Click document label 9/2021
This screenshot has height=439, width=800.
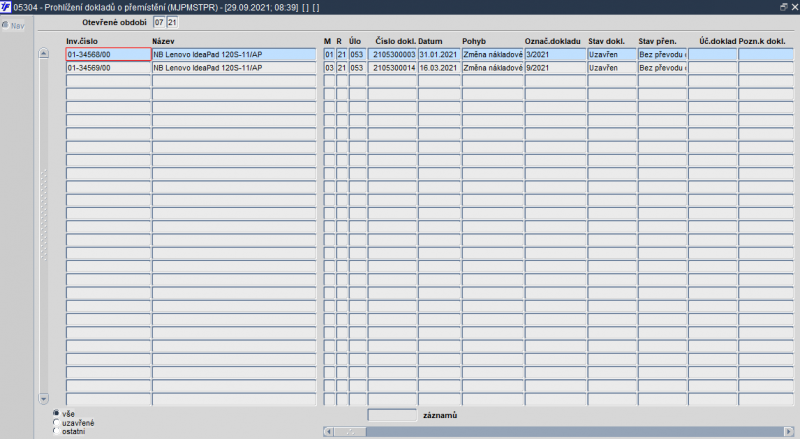click(556, 68)
